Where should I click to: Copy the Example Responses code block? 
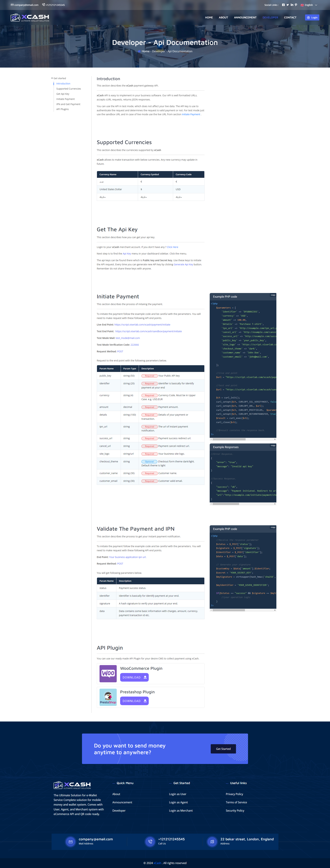click(273, 446)
